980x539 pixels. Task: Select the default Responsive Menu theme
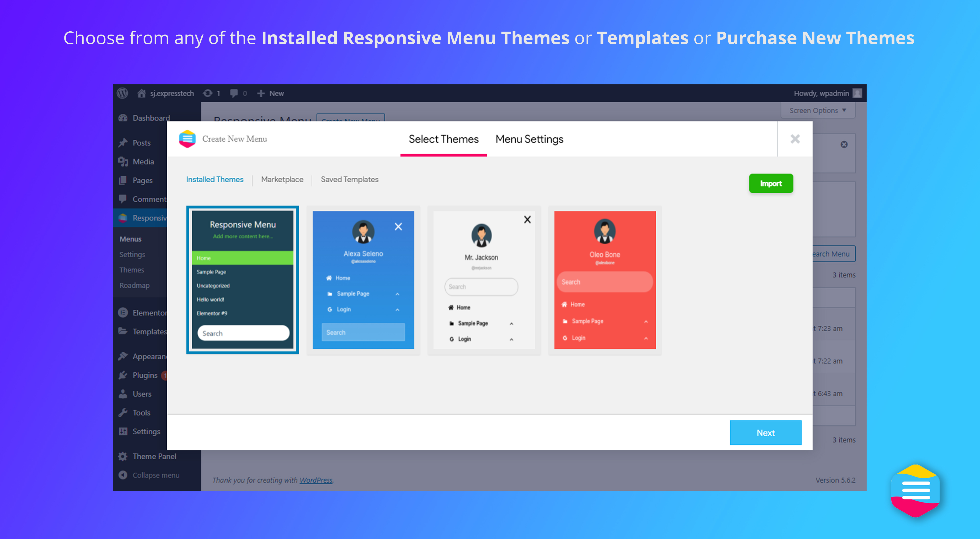pyautogui.click(x=243, y=280)
